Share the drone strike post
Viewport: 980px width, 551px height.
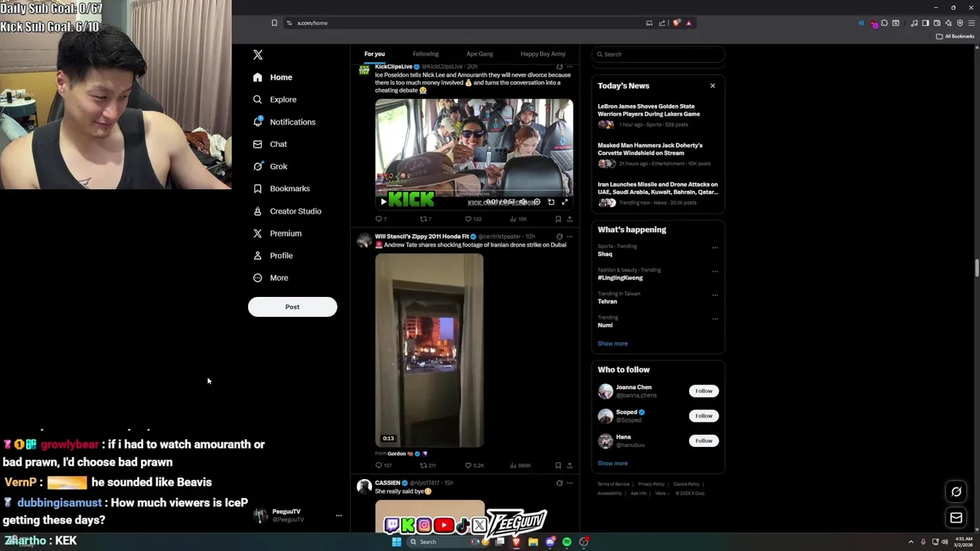pyautogui.click(x=570, y=465)
